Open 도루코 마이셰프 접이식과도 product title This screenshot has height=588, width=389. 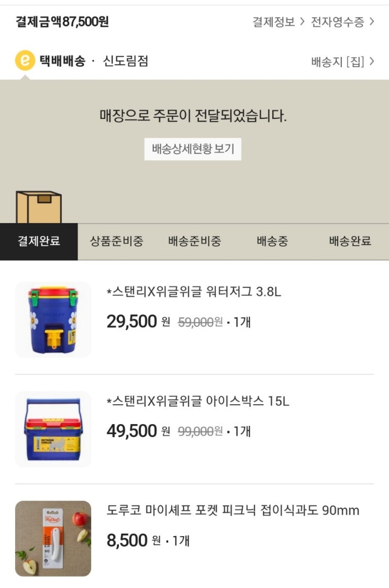(x=233, y=511)
